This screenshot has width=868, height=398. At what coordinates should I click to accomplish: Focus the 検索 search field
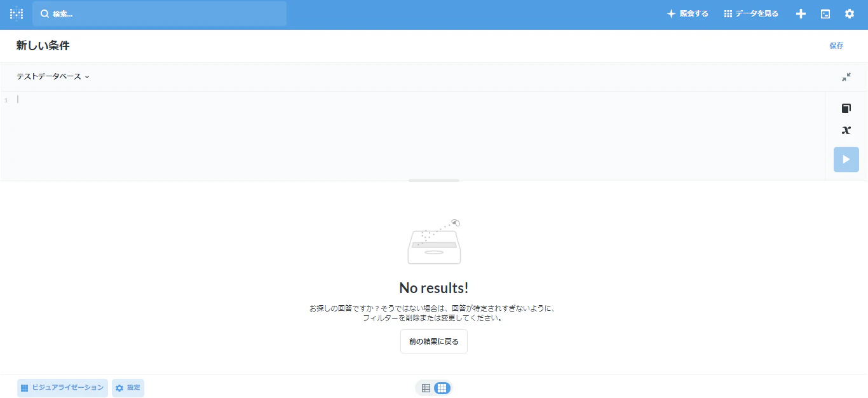[x=159, y=14]
